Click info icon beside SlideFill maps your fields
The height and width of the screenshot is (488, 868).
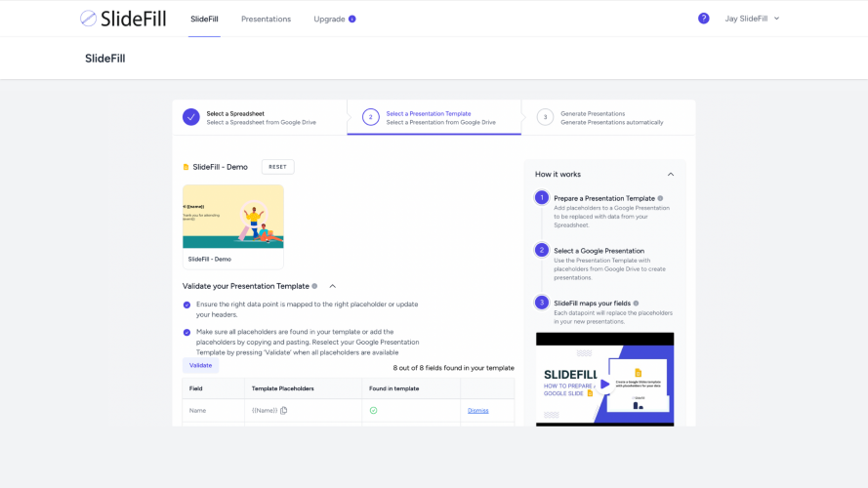[636, 304]
